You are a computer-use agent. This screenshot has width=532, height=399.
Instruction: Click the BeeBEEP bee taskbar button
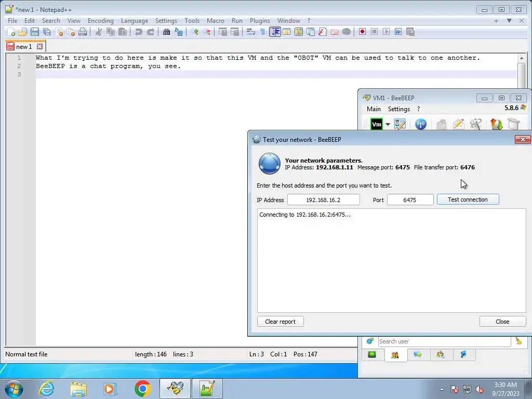click(175, 389)
